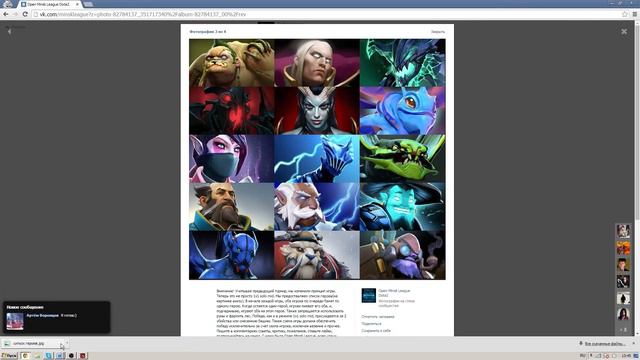This screenshot has height=360, width=640.
Task: Click the 'Поделиться' link
Action: (x=371, y=324)
